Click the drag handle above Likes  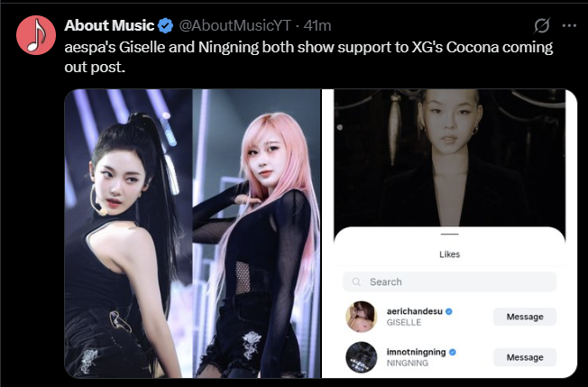pos(450,234)
